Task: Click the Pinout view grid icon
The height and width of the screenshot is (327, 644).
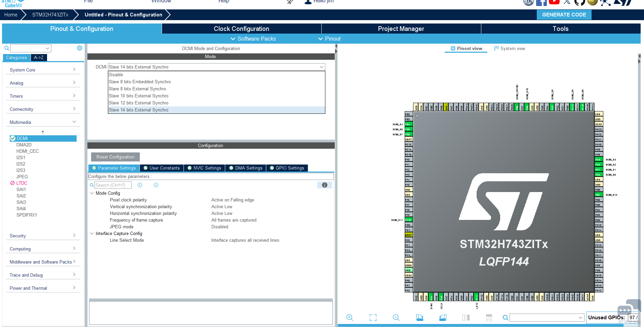Action: (x=453, y=48)
